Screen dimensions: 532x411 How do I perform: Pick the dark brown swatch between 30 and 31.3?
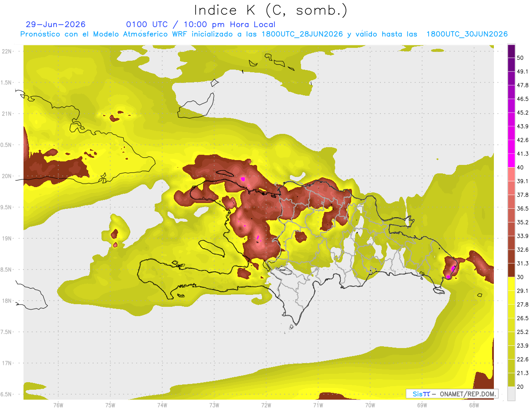(511, 270)
